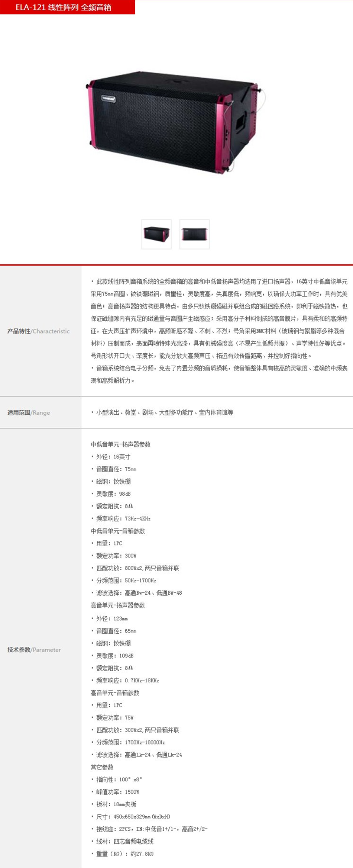353x868 pixels.
Task: Click the 高音单元-音箱参数 heading
Action: click(x=115, y=693)
